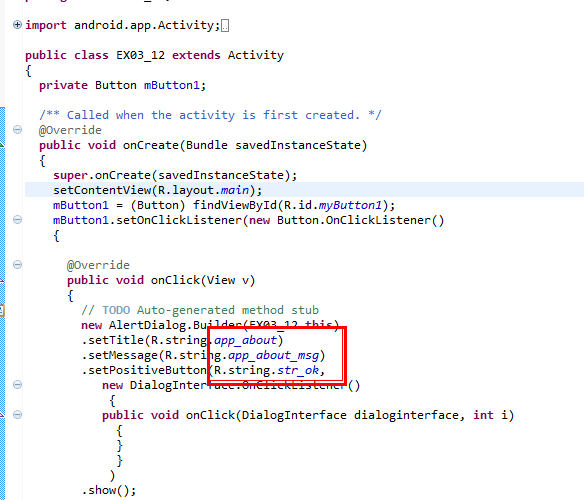Click super.onCreate(savedInstanceState) line
Image resolution: width=584 pixels, height=500 pixels.
coord(175,175)
